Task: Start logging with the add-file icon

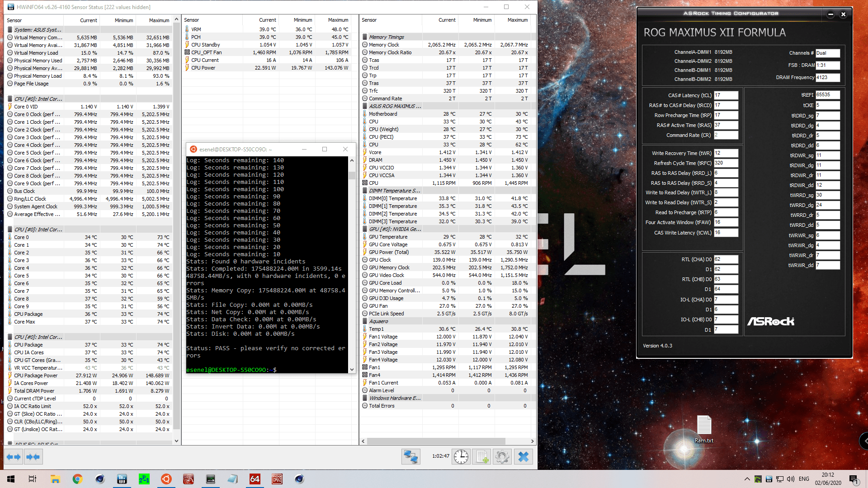Action: [x=481, y=457]
